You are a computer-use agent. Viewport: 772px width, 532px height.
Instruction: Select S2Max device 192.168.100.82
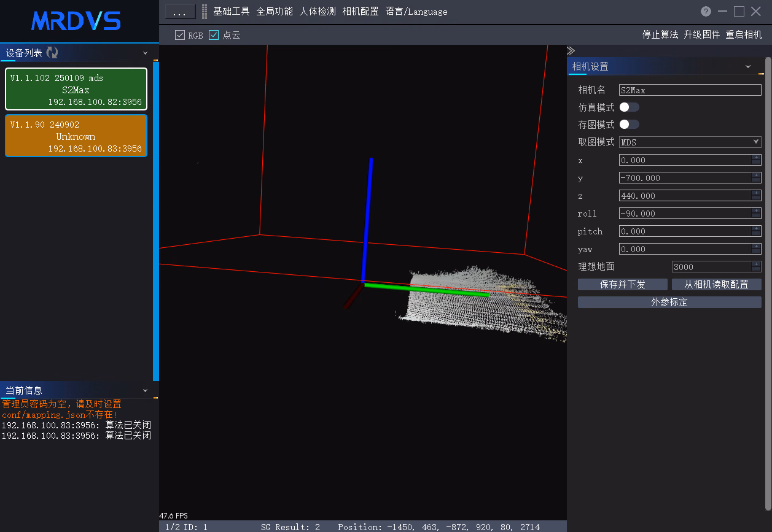coord(76,90)
